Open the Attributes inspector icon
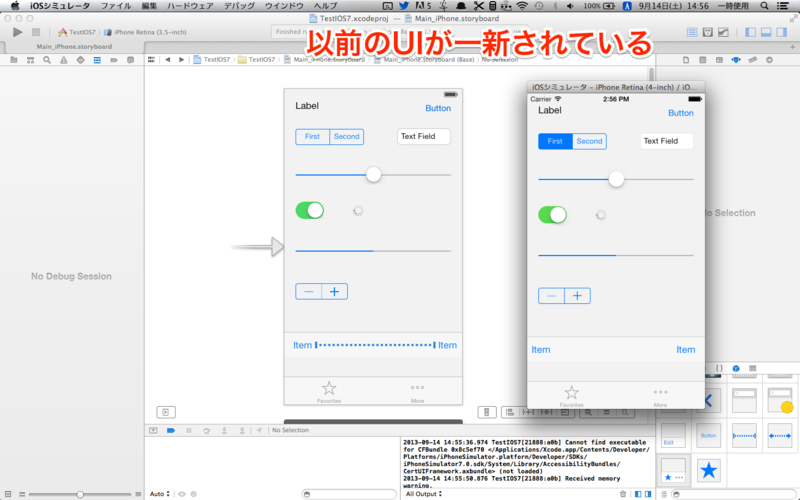The height and width of the screenshot is (500, 800). pyautogui.click(x=736, y=60)
